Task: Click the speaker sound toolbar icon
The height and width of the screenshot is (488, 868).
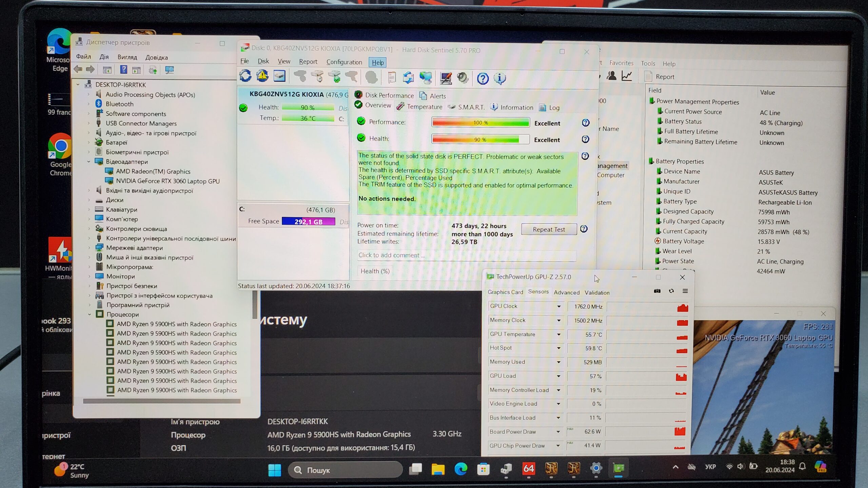Action: (462, 78)
